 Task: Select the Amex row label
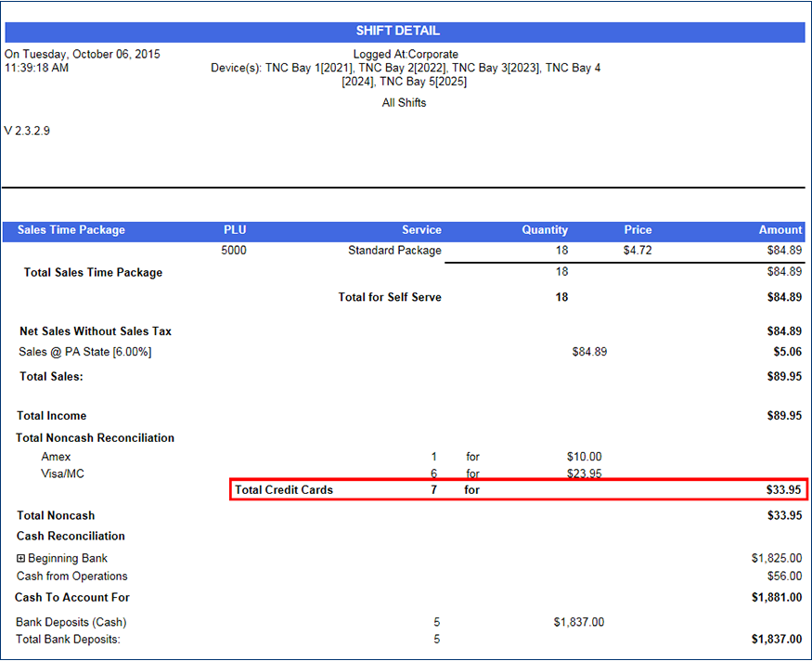56,457
